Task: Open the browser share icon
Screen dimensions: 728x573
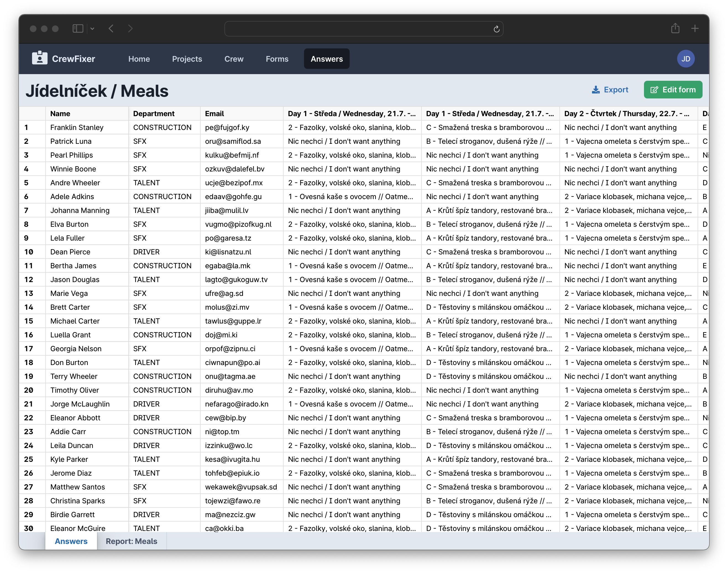Action: click(675, 28)
